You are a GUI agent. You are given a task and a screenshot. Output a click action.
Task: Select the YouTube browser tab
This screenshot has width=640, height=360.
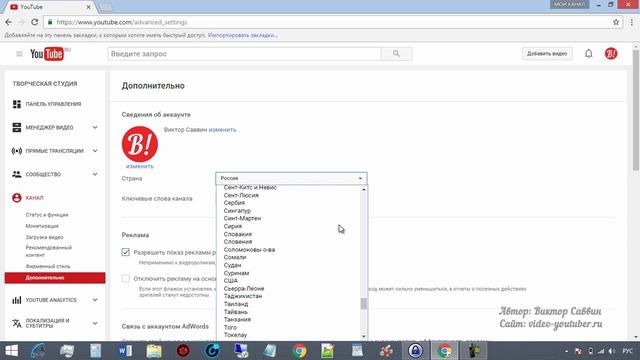tap(50, 7)
